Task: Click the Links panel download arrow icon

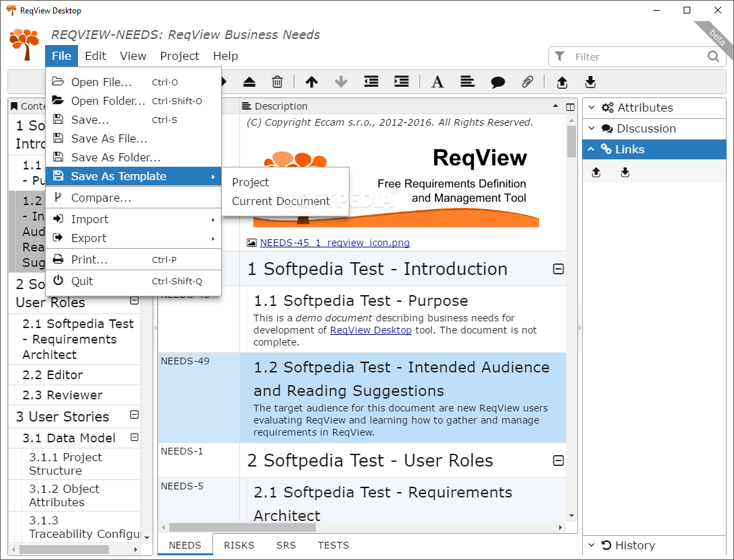Action: [x=625, y=172]
